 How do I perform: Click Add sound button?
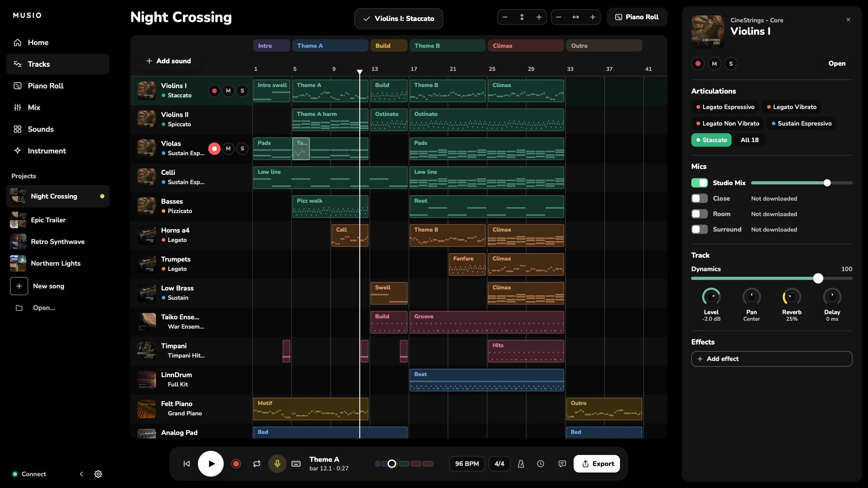point(169,61)
